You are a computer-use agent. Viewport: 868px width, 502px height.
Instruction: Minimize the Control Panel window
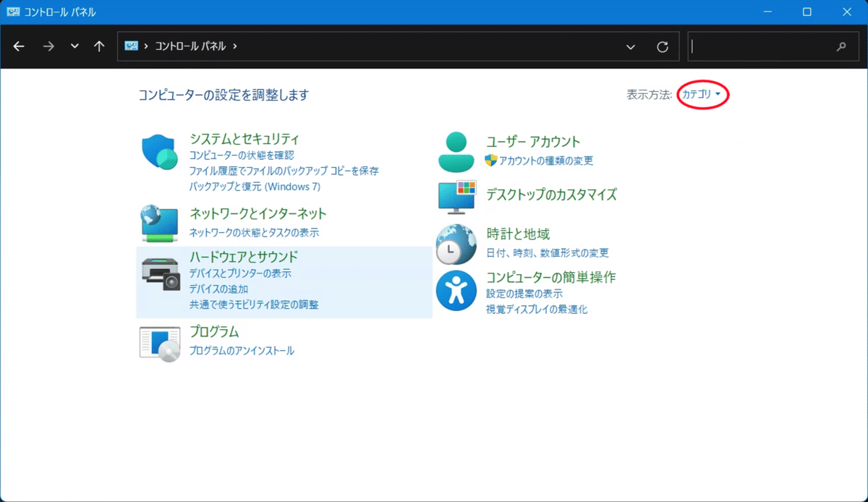(x=767, y=12)
